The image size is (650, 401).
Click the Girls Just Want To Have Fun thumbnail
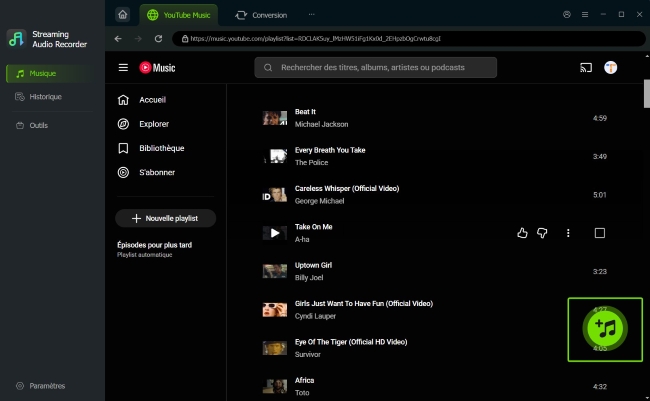click(274, 310)
